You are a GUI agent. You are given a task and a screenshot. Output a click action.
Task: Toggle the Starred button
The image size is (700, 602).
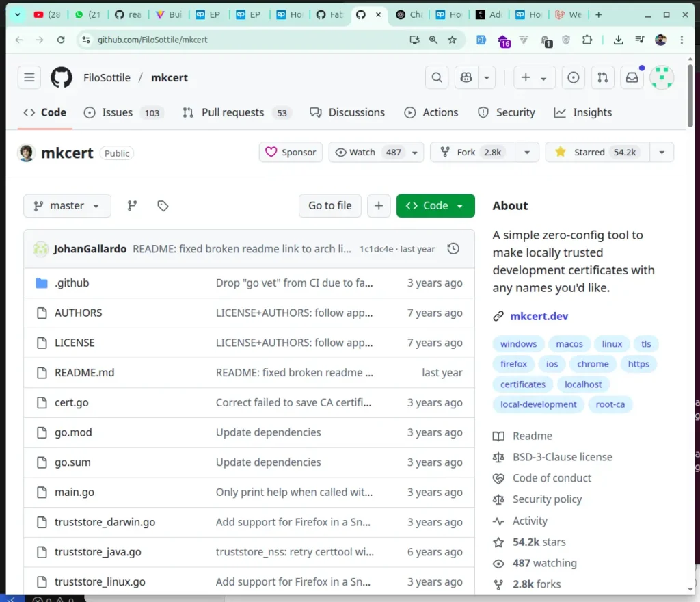click(x=597, y=153)
